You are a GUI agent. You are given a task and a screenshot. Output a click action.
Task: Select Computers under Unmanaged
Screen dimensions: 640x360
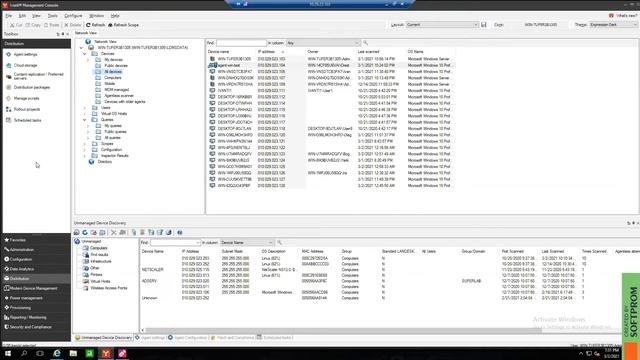[x=98, y=248]
